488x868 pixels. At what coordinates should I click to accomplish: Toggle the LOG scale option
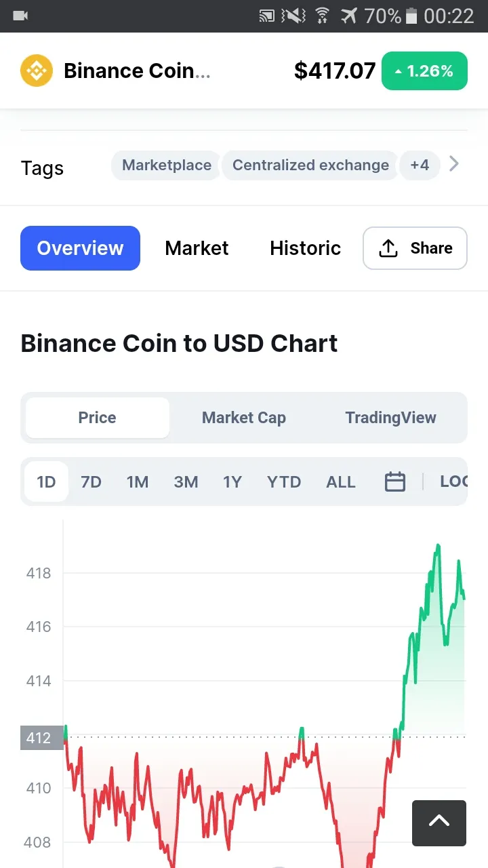click(453, 481)
